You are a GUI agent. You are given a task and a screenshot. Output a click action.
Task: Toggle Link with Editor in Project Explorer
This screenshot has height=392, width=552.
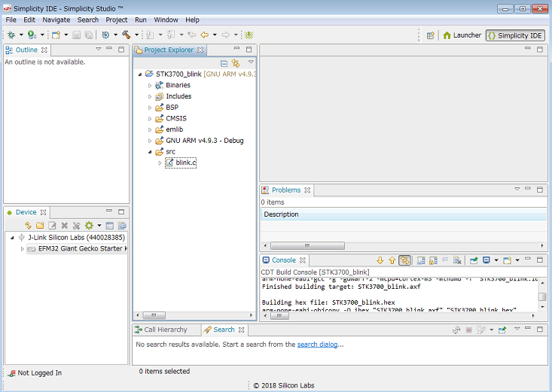[x=236, y=63]
